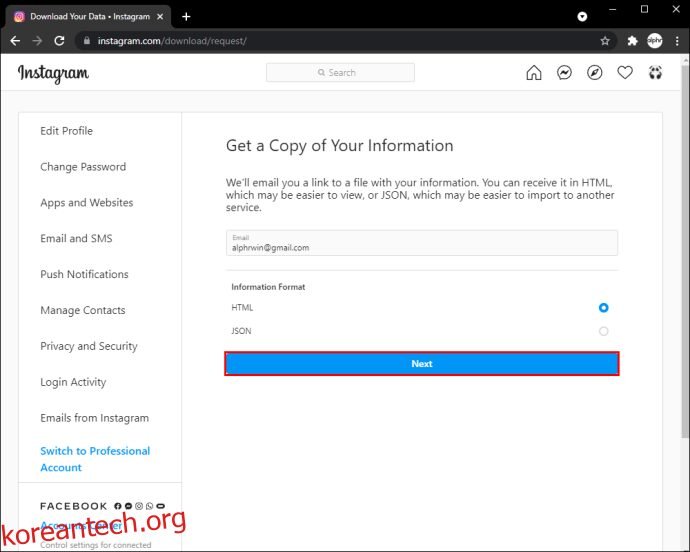Go back using browser back arrow
This screenshot has height=552, width=690.
pyautogui.click(x=15, y=41)
